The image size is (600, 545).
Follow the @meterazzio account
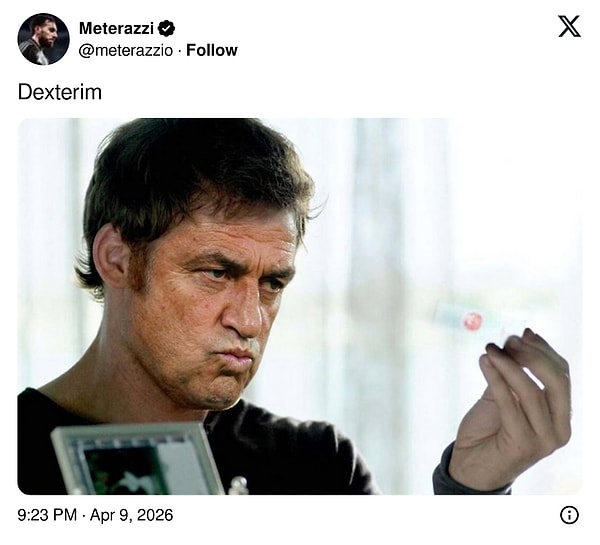coord(212,50)
